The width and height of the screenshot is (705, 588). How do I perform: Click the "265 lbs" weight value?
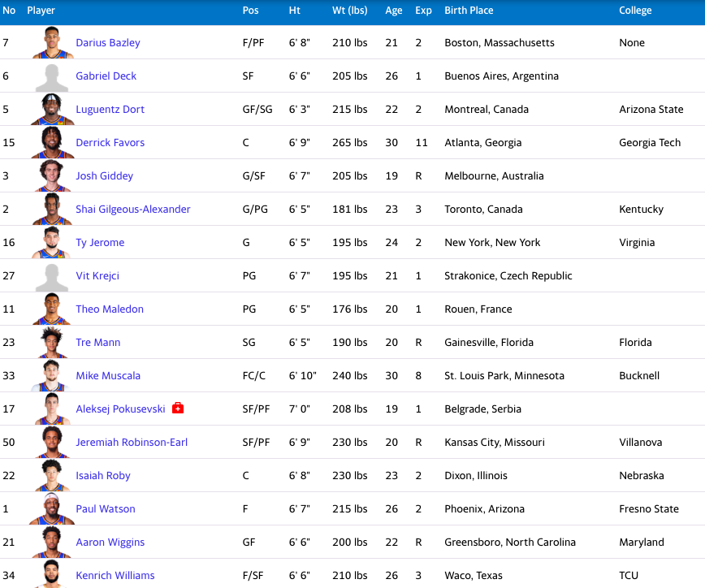[350, 142]
